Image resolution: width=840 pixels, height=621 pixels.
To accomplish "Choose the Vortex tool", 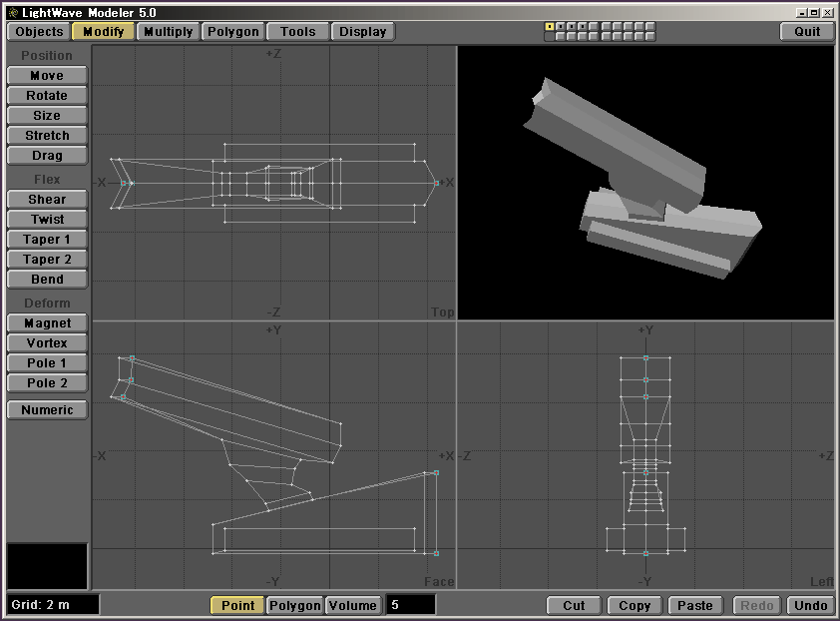I will [47, 343].
